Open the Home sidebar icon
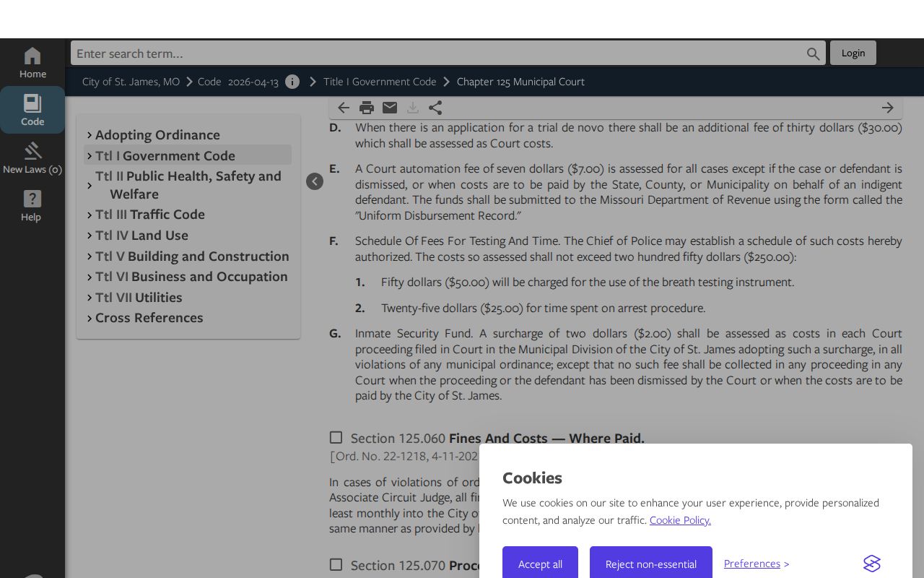The height and width of the screenshot is (578, 924). point(32,56)
